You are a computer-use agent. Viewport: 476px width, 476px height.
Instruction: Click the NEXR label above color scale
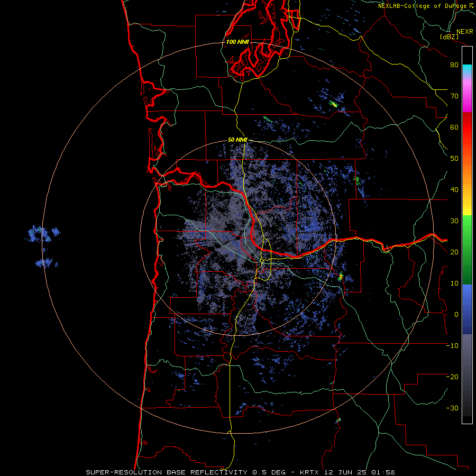[464, 32]
